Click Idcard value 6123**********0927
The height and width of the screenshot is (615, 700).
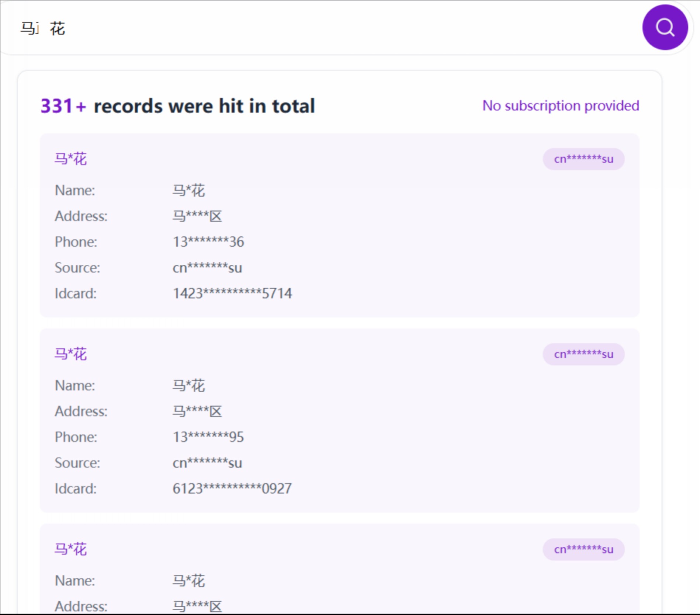click(x=232, y=489)
